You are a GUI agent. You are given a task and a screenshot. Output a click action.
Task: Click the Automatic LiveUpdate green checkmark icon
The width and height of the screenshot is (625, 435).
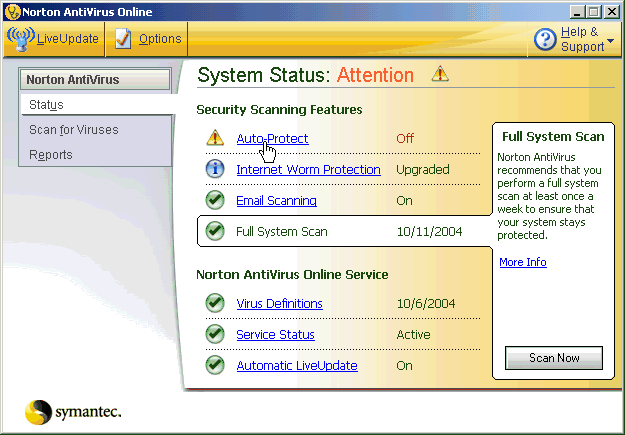point(214,365)
